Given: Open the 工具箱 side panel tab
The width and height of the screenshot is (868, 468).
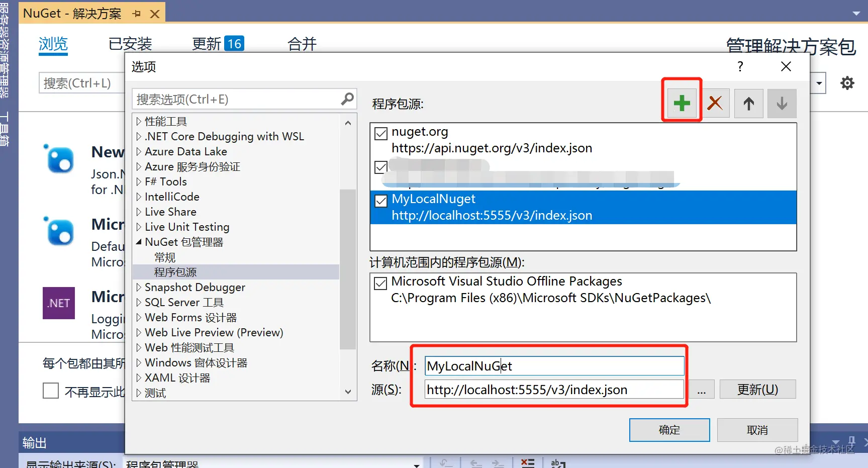Looking at the screenshot, I should click(x=5, y=129).
